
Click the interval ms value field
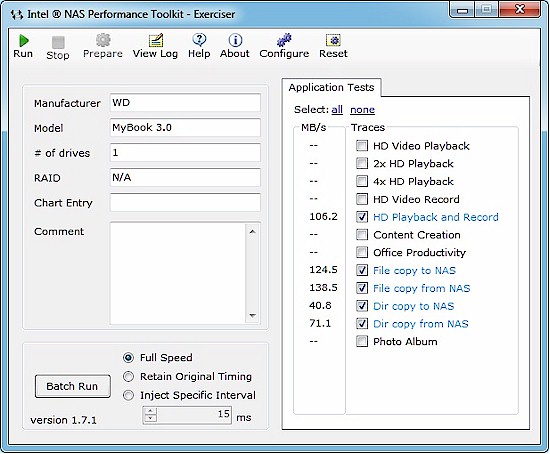point(194,415)
